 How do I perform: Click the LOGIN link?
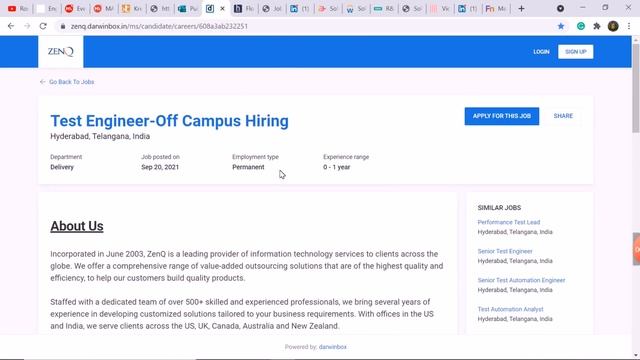pyautogui.click(x=541, y=52)
